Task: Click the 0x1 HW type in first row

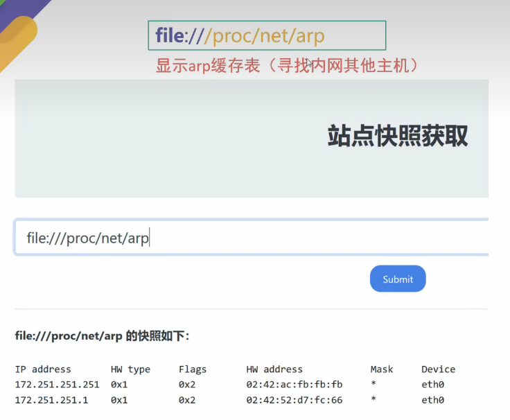Action: click(x=119, y=385)
